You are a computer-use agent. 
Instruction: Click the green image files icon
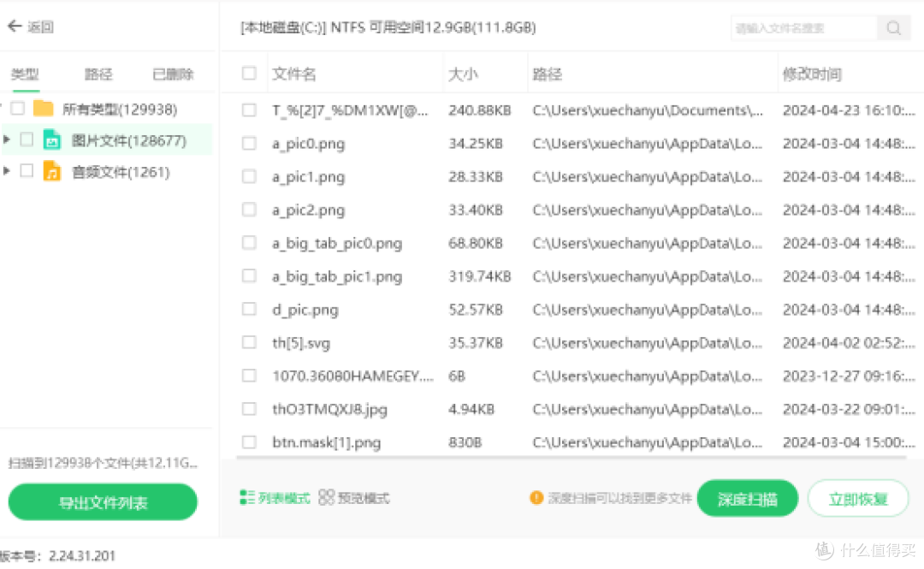[52, 139]
